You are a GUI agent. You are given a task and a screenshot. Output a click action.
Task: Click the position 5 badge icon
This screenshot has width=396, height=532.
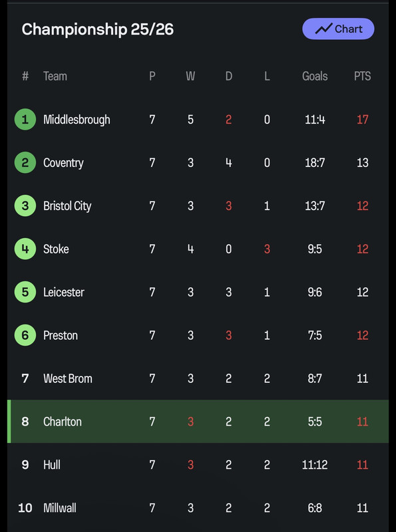[25, 292]
